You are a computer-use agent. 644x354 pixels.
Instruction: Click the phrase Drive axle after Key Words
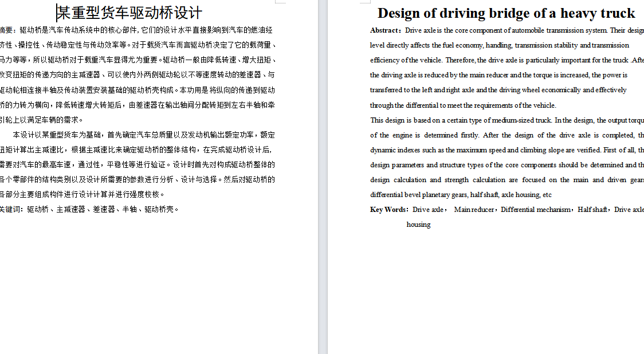pos(427,210)
